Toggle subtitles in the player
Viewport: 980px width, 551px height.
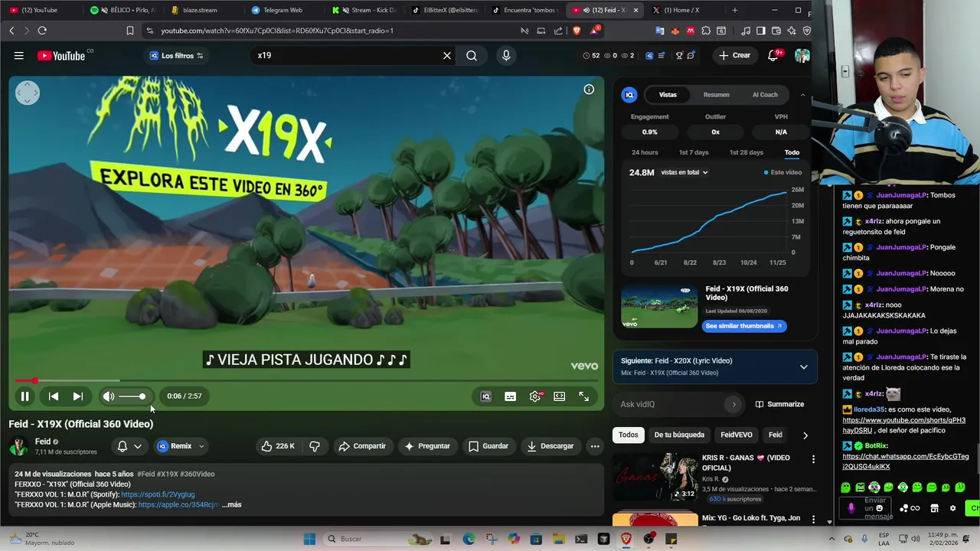click(x=510, y=396)
